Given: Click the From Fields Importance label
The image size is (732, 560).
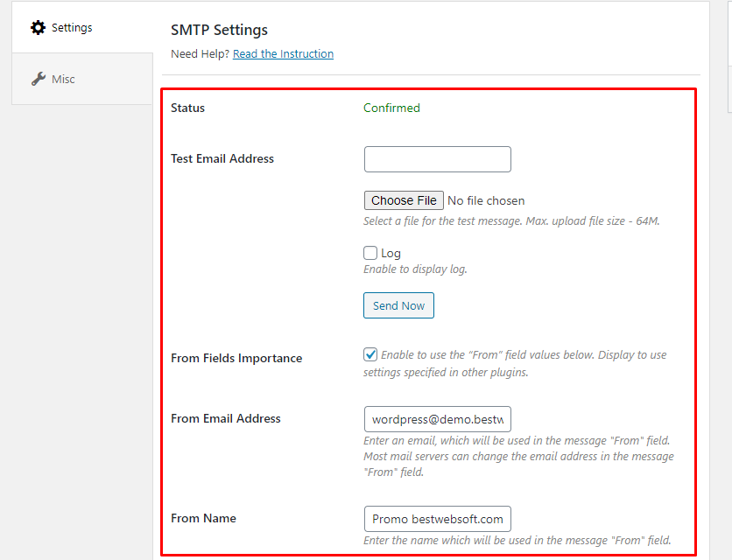Looking at the screenshot, I should (236, 358).
